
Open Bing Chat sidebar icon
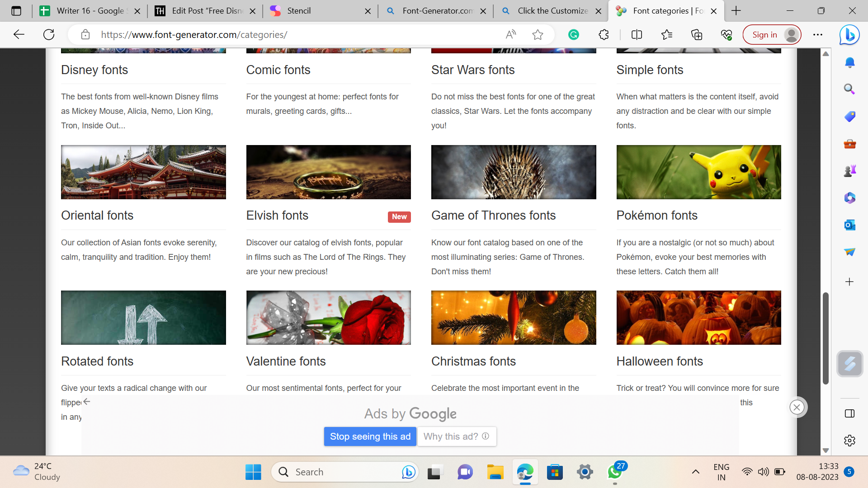point(849,34)
